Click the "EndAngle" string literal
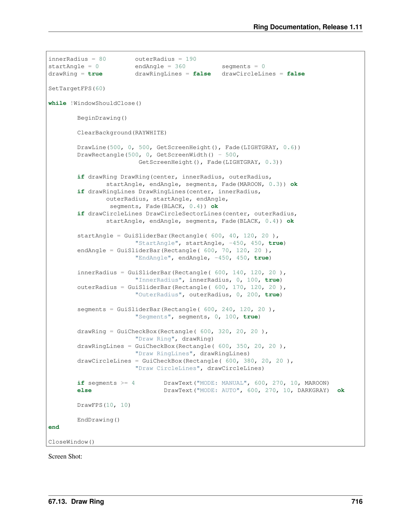This screenshot has width=411, height=532. 153,258
